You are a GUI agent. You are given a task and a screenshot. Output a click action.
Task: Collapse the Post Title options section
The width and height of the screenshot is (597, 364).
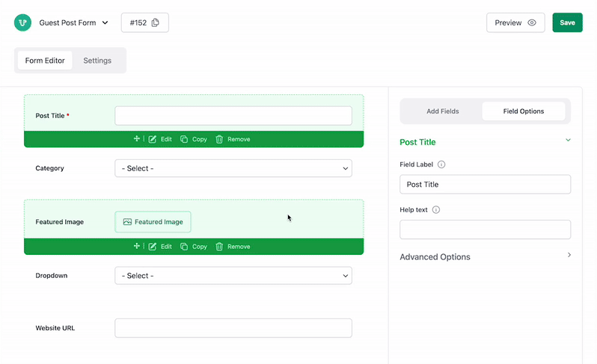568,141
